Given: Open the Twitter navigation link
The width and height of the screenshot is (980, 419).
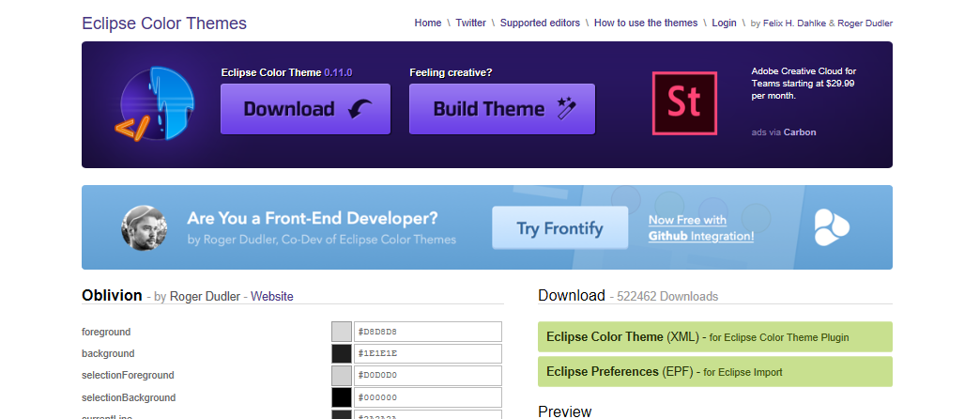Looking at the screenshot, I should (x=470, y=23).
